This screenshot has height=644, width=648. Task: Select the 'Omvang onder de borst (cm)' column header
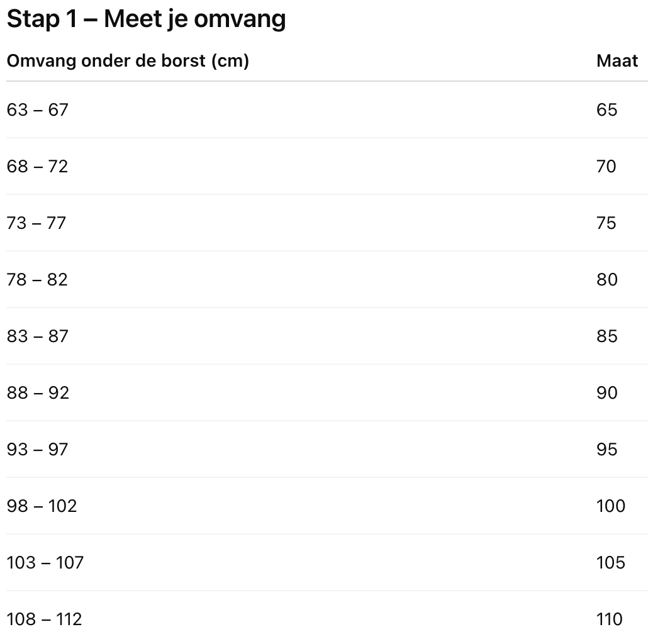[x=128, y=61]
